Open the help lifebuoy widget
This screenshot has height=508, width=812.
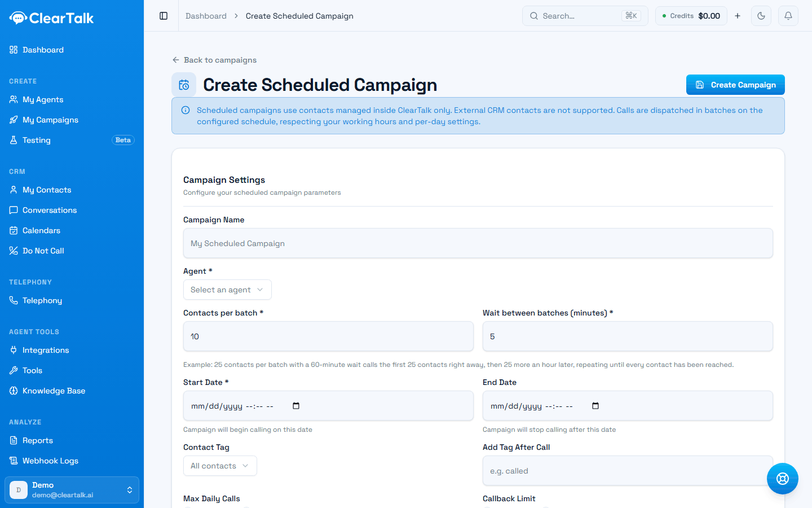click(783, 479)
